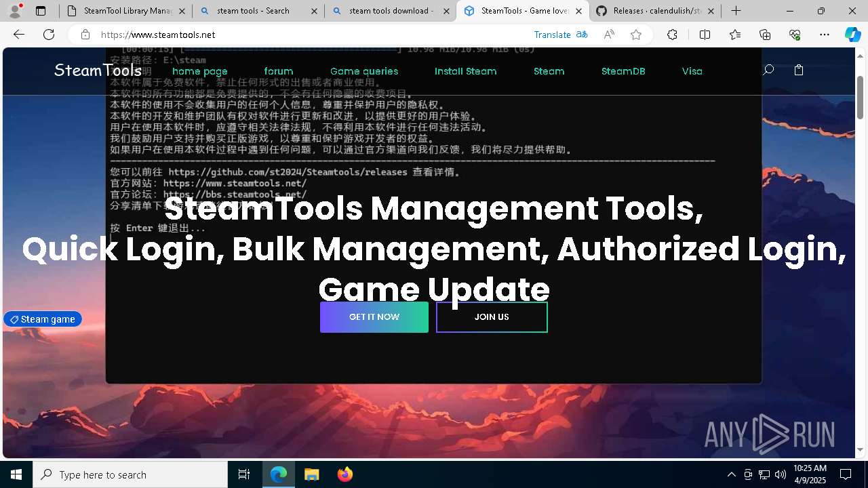Refresh the current page

(49, 35)
